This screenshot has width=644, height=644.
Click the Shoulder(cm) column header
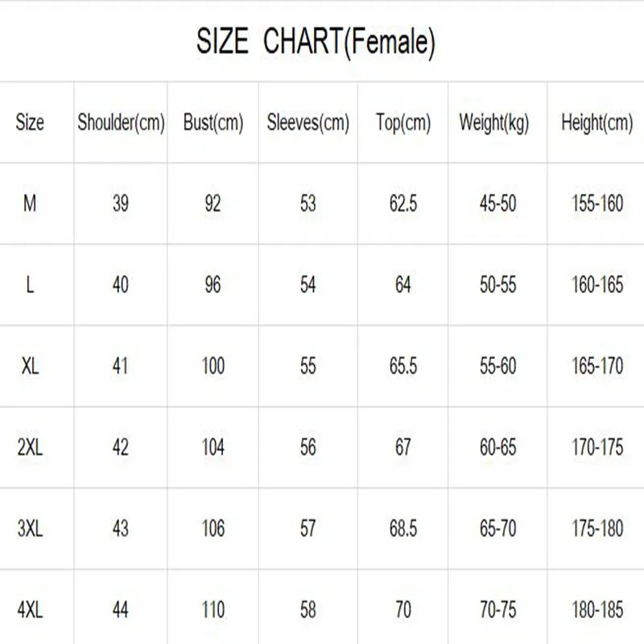point(121,123)
